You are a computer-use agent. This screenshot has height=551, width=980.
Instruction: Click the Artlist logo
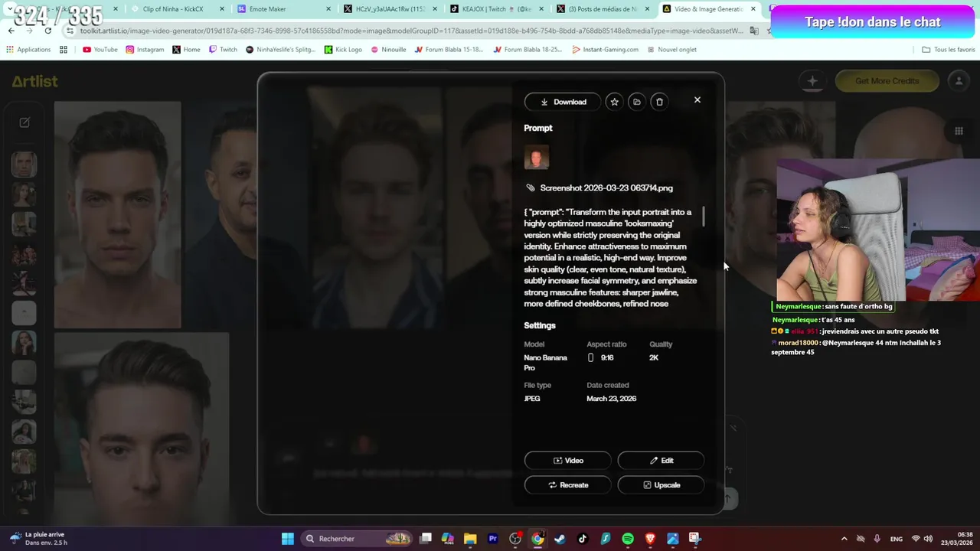pyautogui.click(x=34, y=81)
